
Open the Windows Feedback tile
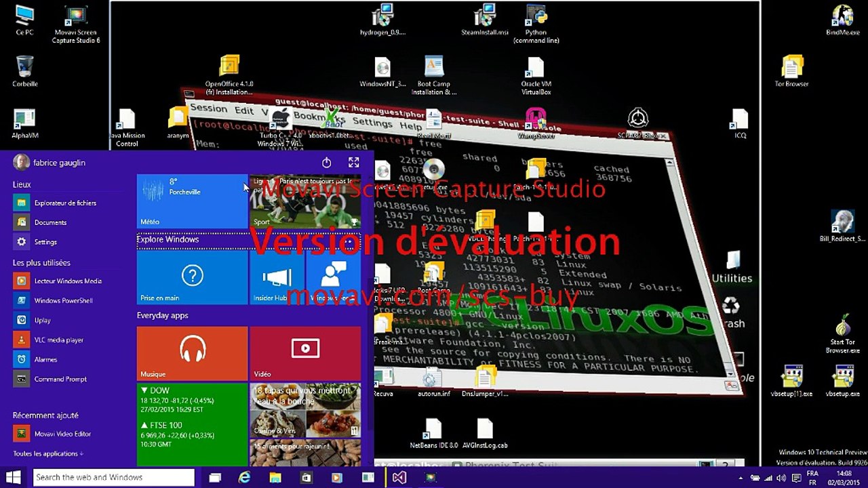[333, 277]
